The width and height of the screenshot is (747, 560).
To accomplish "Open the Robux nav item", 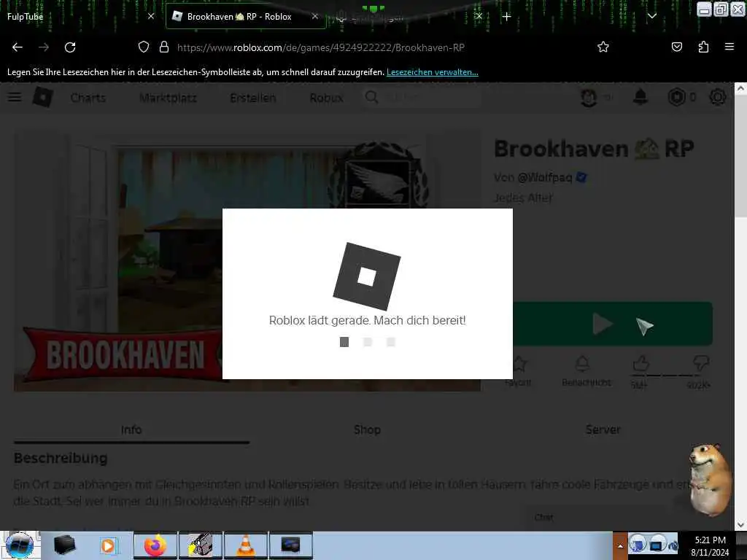I will pos(326,98).
